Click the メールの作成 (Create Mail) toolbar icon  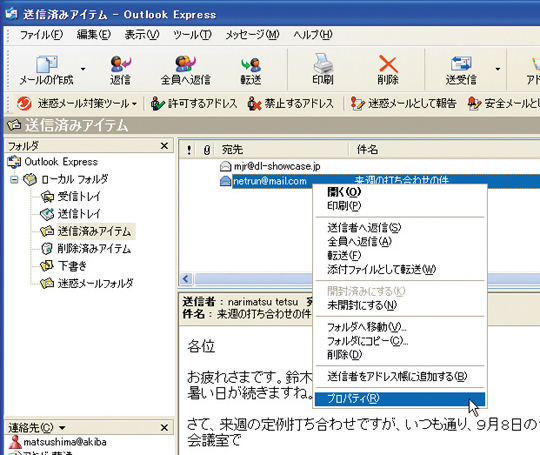pos(46,70)
